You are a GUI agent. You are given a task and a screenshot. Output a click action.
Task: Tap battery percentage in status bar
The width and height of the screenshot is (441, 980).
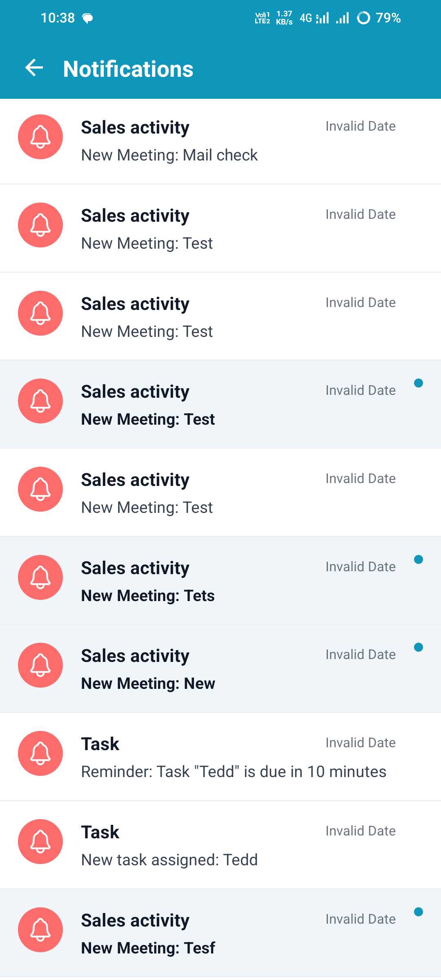pyautogui.click(x=388, y=18)
